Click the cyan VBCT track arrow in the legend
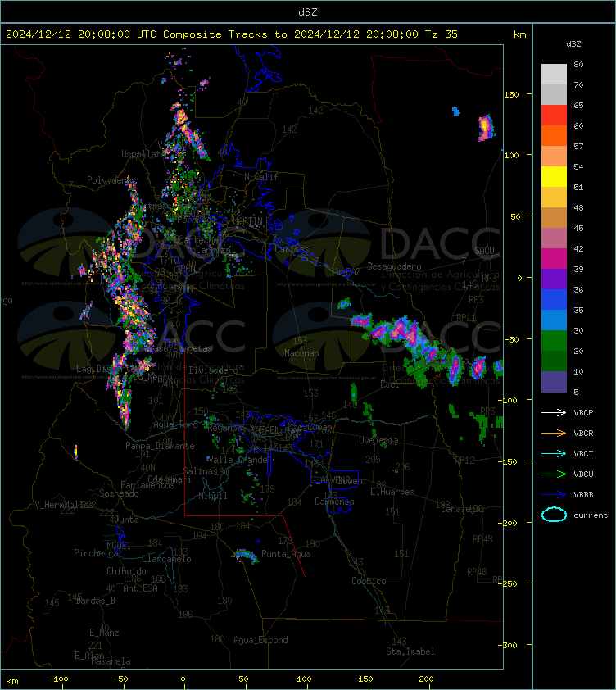Image resolution: width=616 pixels, height=690 pixels. click(554, 453)
